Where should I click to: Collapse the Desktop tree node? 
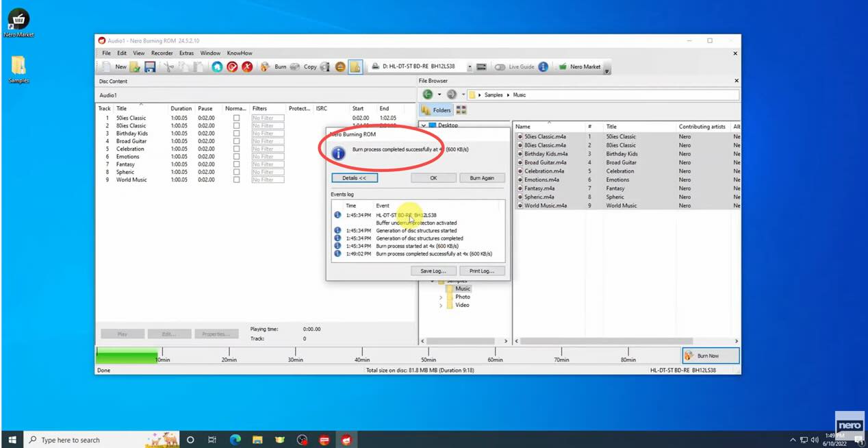[x=423, y=125]
